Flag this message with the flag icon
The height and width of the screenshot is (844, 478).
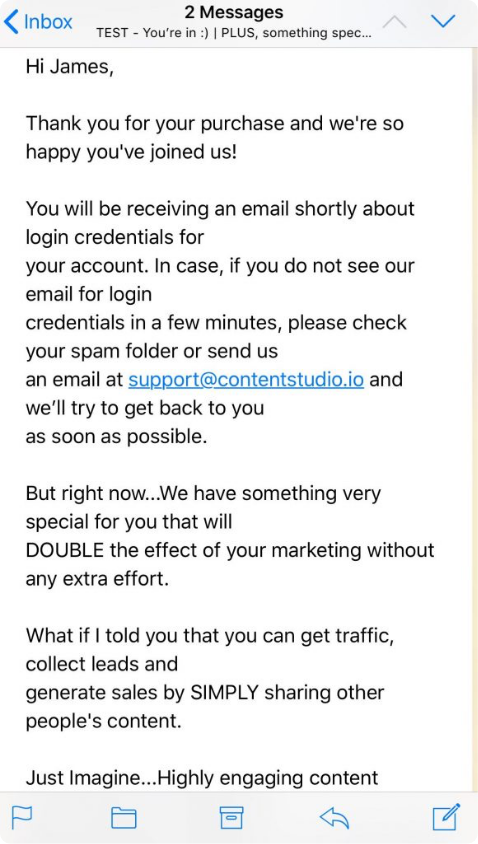click(x=22, y=817)
